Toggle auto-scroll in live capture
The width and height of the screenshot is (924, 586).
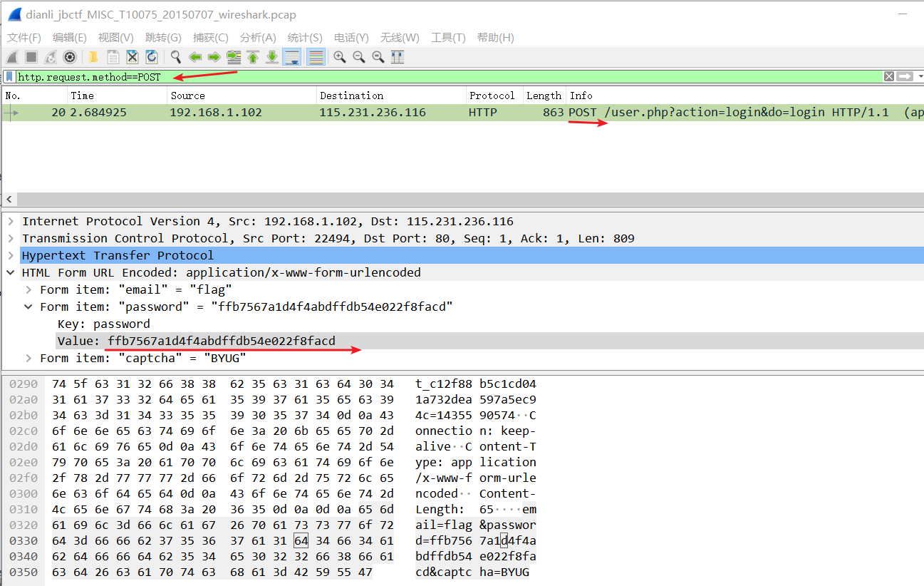pos(292,57)
